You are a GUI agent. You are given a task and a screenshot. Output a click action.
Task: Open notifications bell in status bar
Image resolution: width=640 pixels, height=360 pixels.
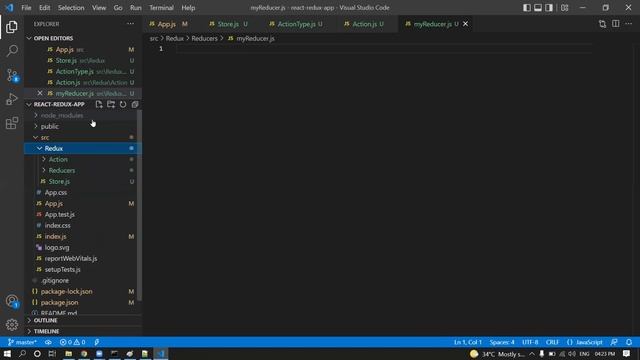pos(629,342)
